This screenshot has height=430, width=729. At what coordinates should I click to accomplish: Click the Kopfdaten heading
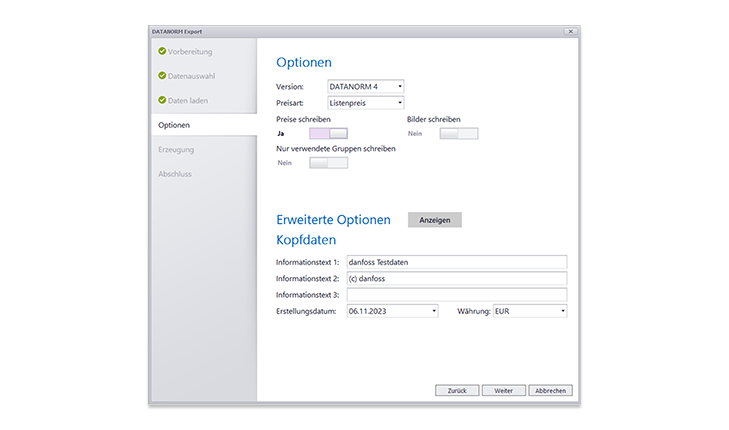click(306, 240)
